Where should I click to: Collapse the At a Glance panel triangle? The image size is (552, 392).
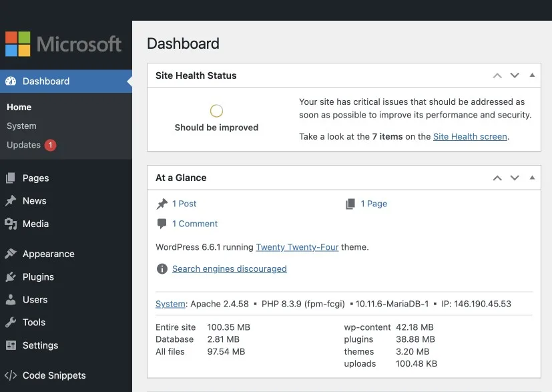(x=532, y=178)
